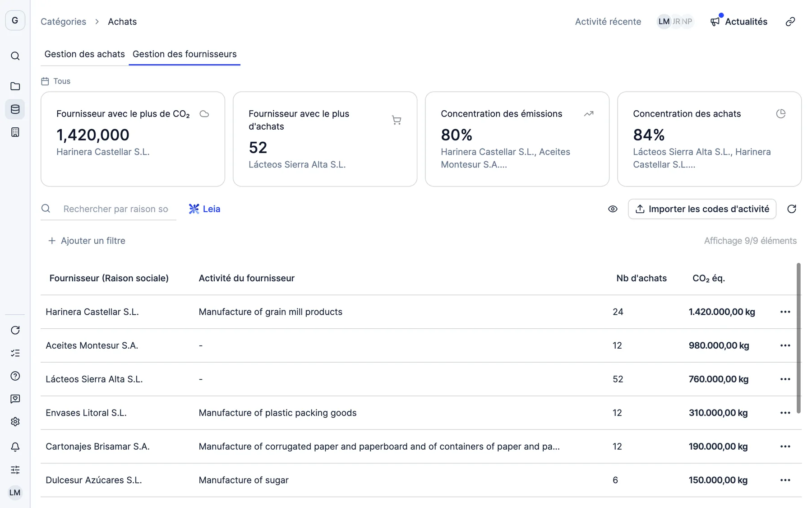Select the Gestion des fournisseurs tab

[185, 54]
